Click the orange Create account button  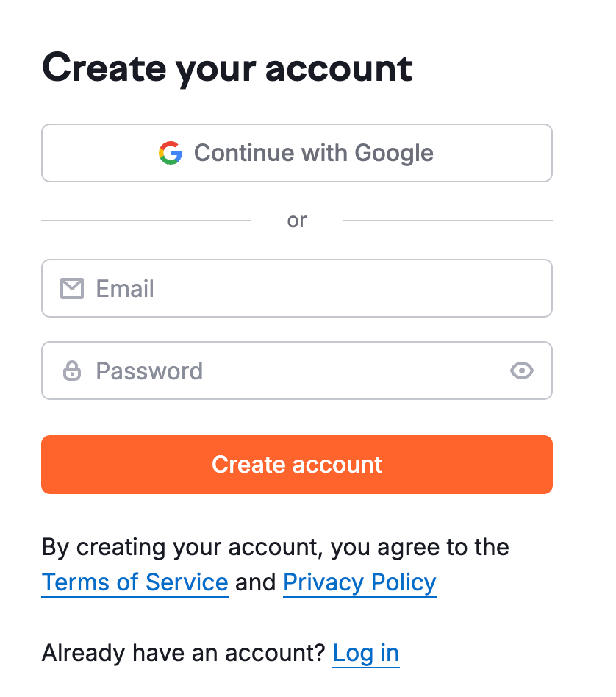tap(297, 465)
